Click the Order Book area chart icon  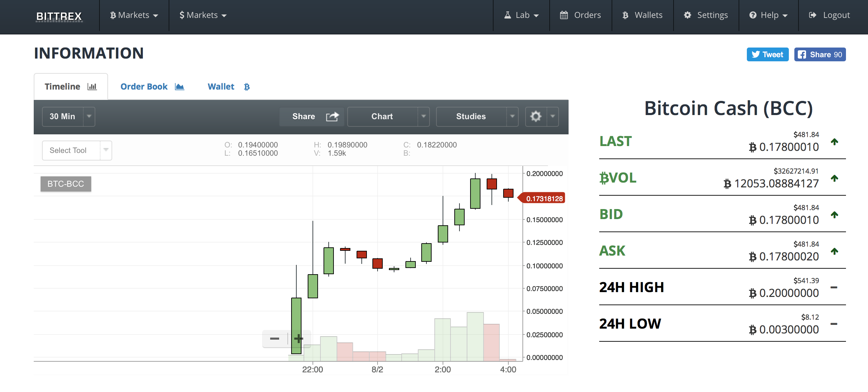point(180,86)
